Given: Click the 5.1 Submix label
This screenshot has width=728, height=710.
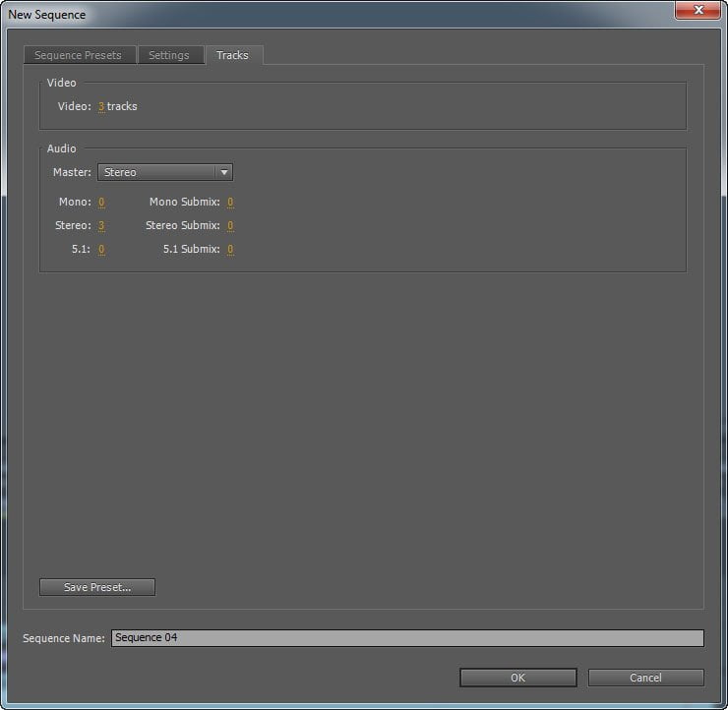Looking at the screenshot, I should click(191, 249).
